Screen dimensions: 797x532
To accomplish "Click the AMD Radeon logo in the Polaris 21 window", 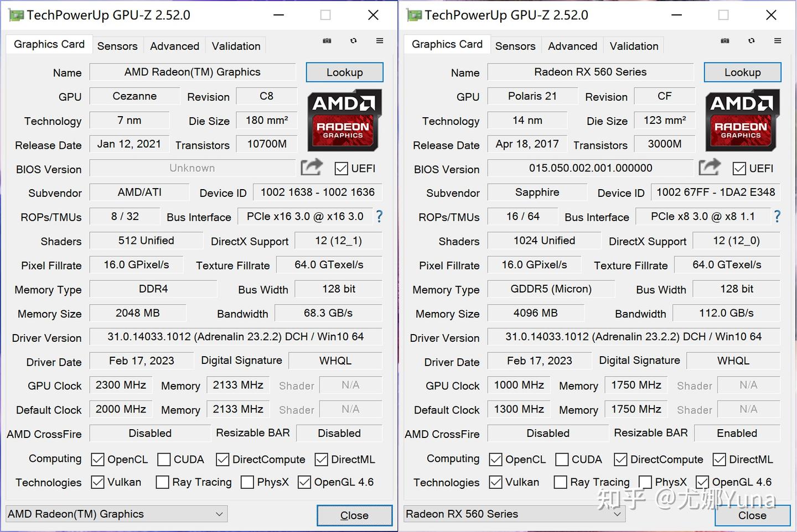I will pos(743,120).
